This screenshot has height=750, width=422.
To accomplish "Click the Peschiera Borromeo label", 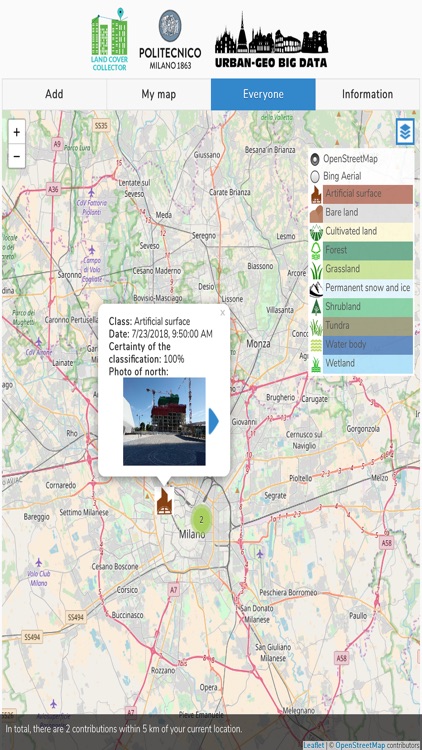I will point(288,593).
